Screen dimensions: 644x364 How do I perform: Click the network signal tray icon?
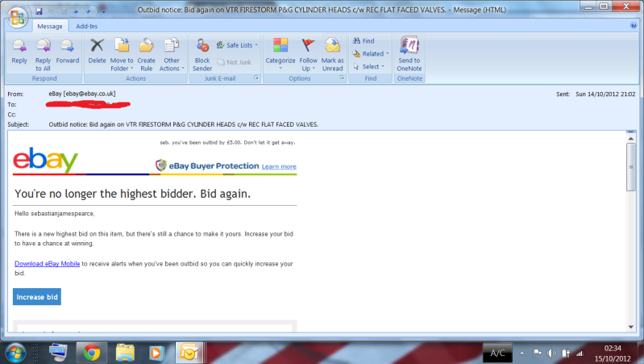(x=580, y=353)
